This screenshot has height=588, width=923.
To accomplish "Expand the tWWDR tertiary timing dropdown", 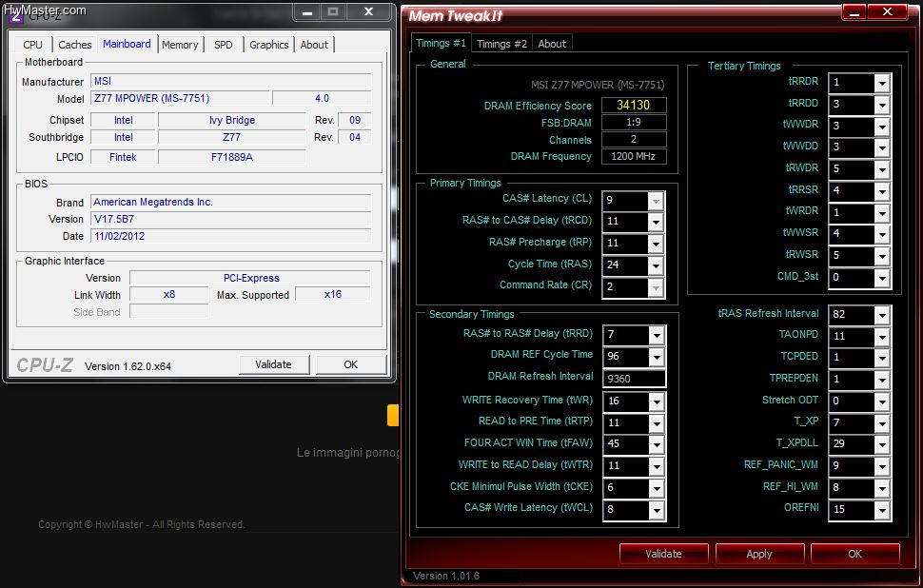I will 882,127.
